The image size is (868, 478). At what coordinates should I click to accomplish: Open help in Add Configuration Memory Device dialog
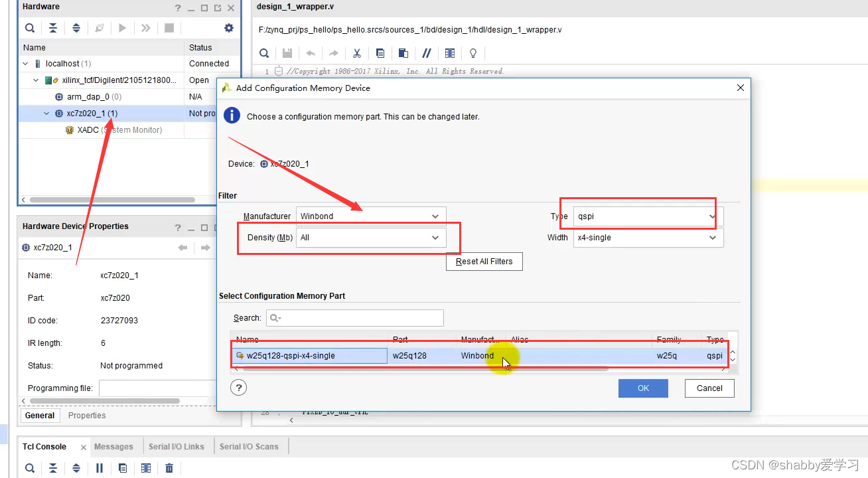tap(240, 388)
